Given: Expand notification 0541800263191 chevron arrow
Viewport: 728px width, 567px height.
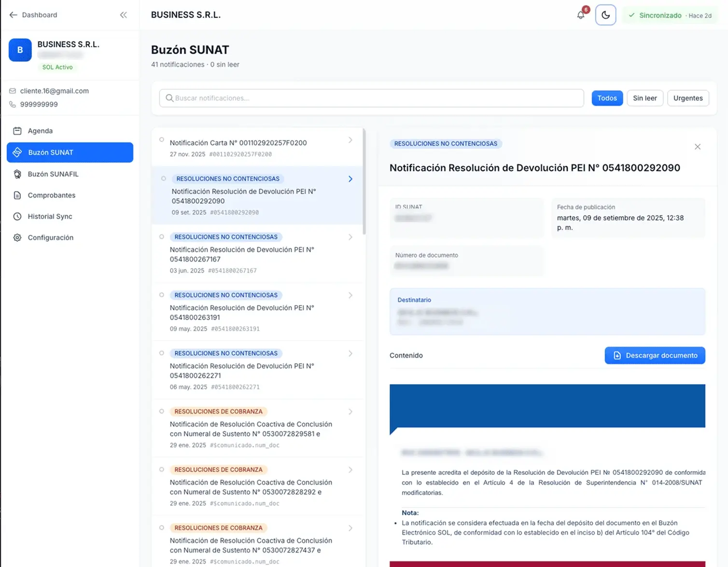Looking at the screenshot, I should 350,295.
